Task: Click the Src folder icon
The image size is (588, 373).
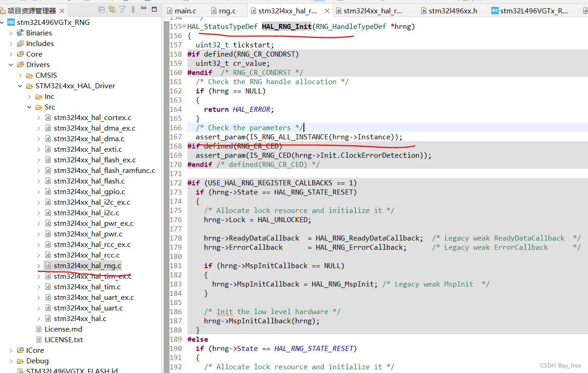Action: click(x=39, y=107)
